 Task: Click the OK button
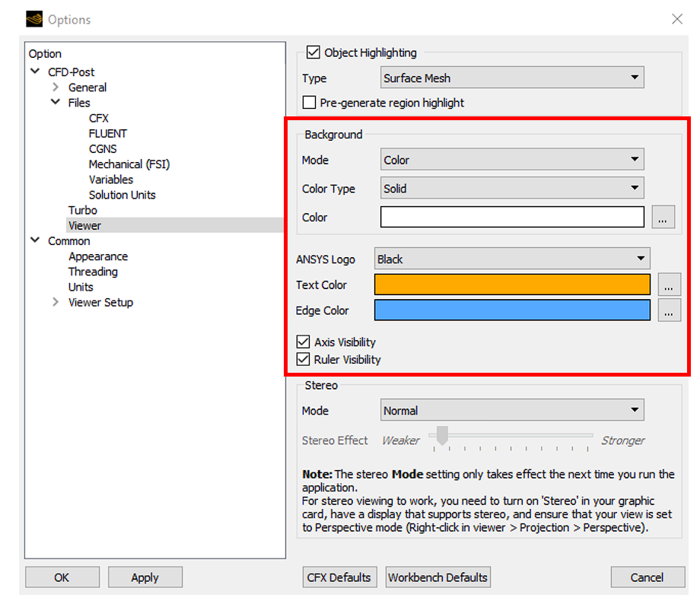[x=62, y=577]
